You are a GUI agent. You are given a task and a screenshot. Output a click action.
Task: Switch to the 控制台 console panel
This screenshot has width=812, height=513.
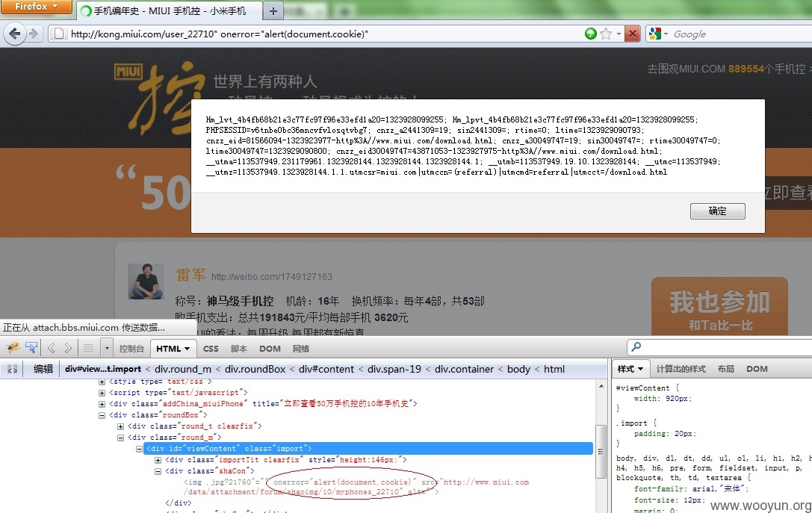(131, 349)
